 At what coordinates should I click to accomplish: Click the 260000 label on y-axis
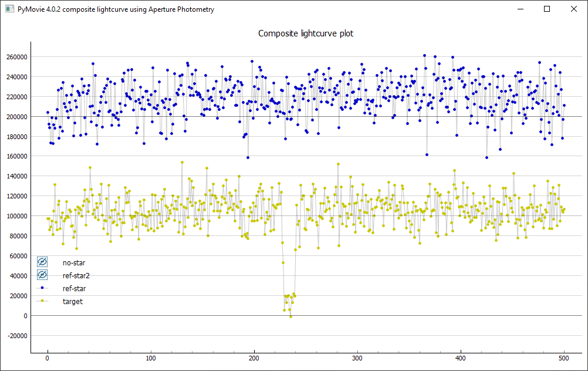click(x=16, y=57)
